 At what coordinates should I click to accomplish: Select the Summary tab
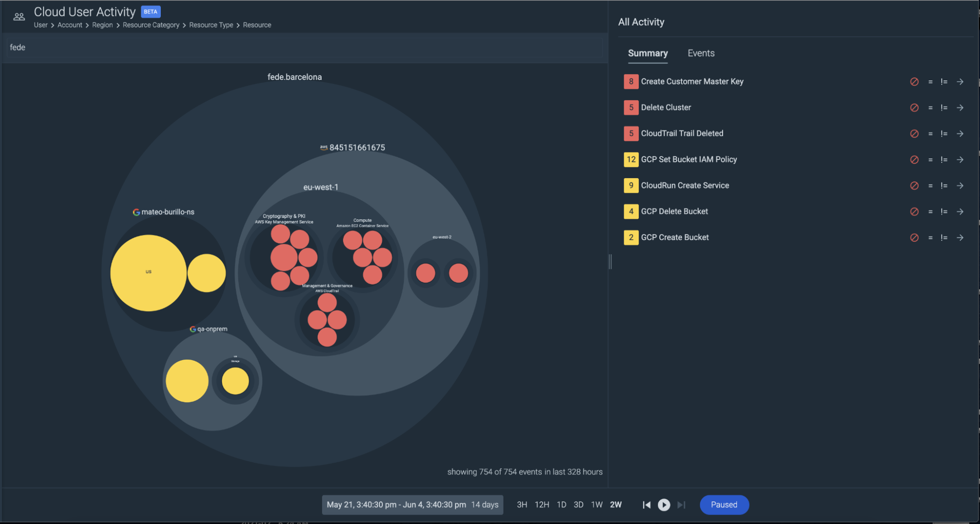click(x=648, y=53)
